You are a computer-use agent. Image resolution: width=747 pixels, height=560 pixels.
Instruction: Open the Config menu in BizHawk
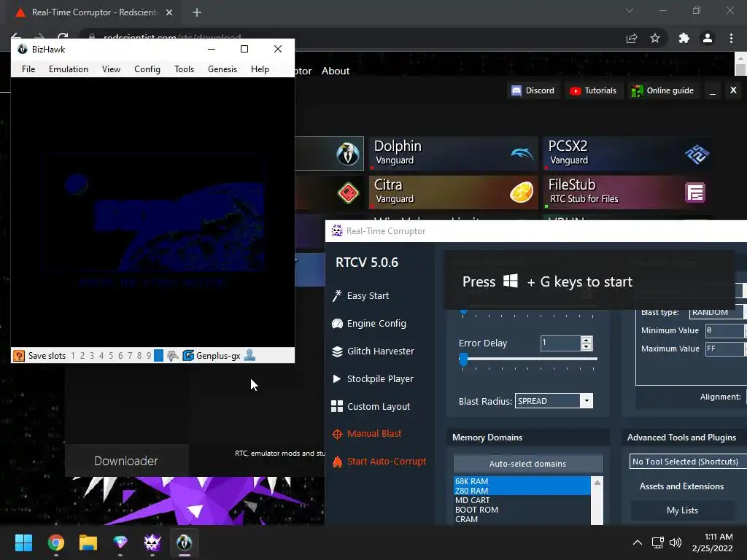click(147, 69)
